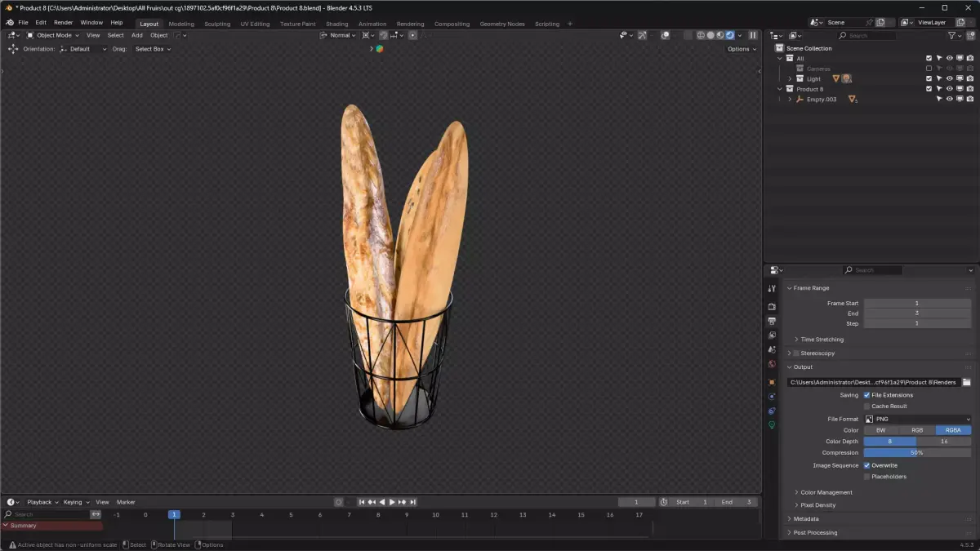This screenshot has width=980, height=551.
Task: Open the File Format PNG dropdown
Action: coord(918,419)
